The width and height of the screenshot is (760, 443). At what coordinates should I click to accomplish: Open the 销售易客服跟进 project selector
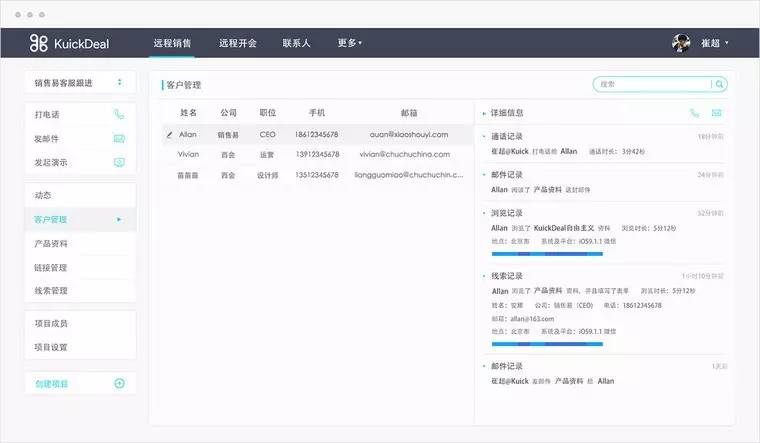[x=80, y=82]
